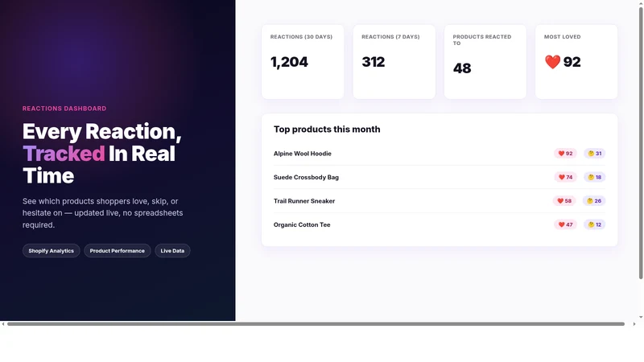This screenshot has width=644, height=362.
Task: Select the Organic Cotton Tee product name
Action: pyautogui.click(x=302, y=225)
